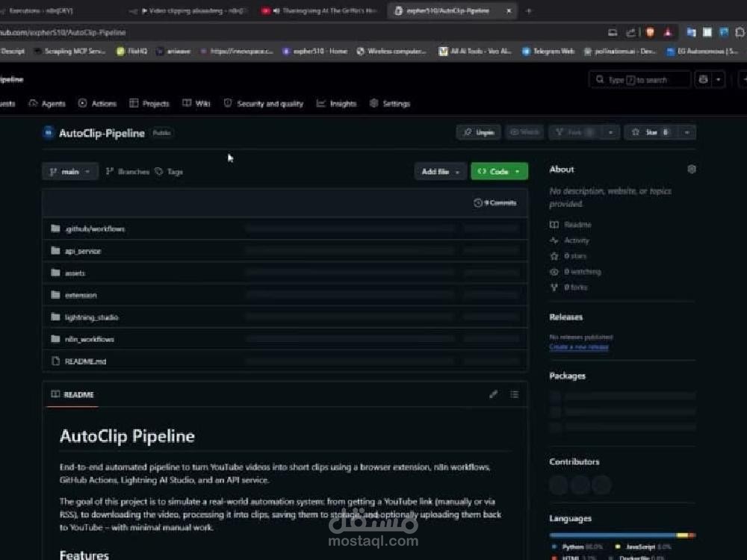
Task: Open the dropdown arrow next to Fork
Action: coord(610,132)
